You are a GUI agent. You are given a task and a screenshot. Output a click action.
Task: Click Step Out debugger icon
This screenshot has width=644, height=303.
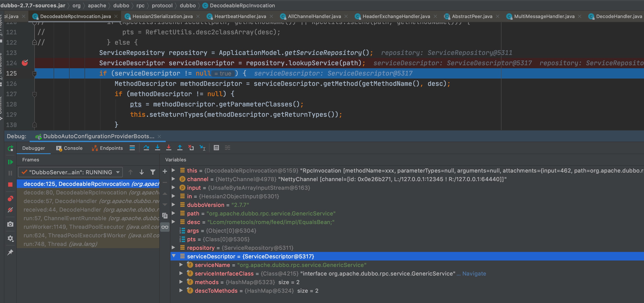[x=180, y=148]
